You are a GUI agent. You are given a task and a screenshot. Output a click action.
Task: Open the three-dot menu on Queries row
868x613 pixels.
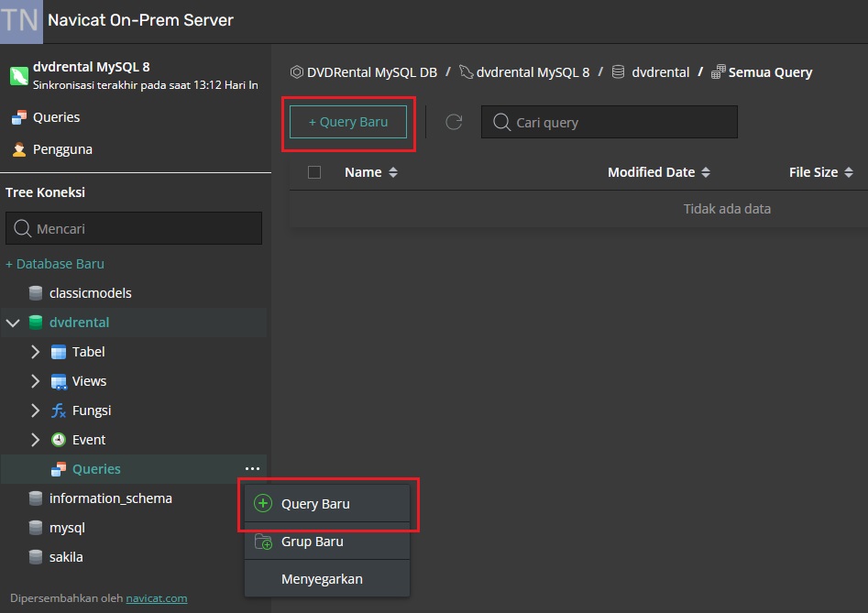(252, 468)
